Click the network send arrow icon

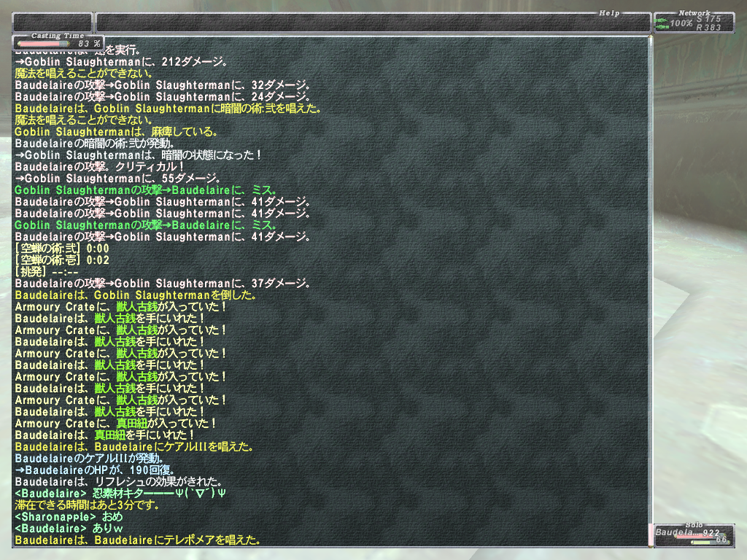point(661,20)
